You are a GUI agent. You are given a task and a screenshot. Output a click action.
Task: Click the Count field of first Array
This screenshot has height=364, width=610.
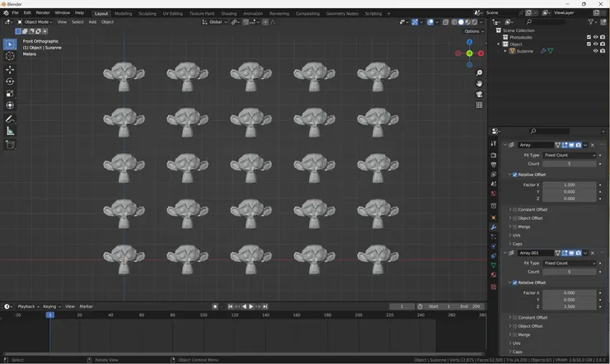[569, 164]
